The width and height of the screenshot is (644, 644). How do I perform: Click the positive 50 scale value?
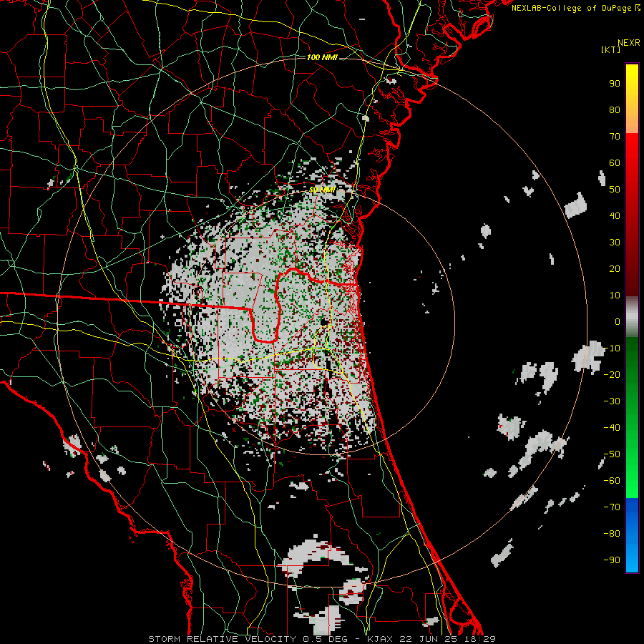(x=615, y=190)
